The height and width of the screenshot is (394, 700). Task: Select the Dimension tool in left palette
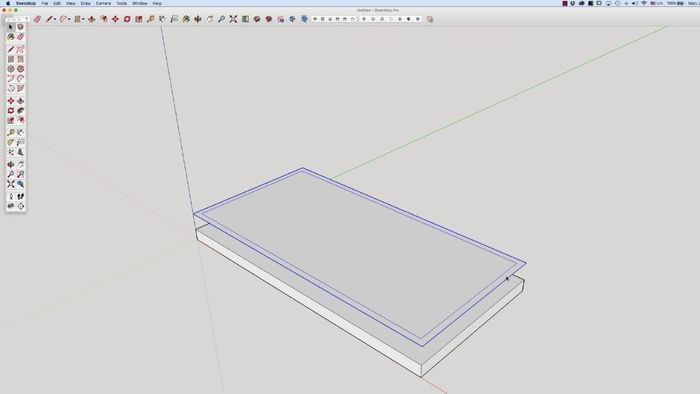click(x=21, y=133)
